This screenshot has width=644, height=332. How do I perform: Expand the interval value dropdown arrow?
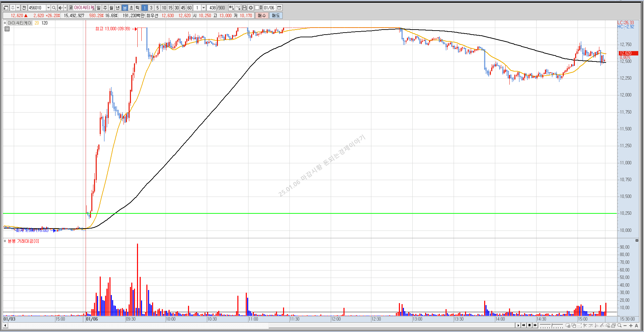pyautogui.click(x=203, y=8)
